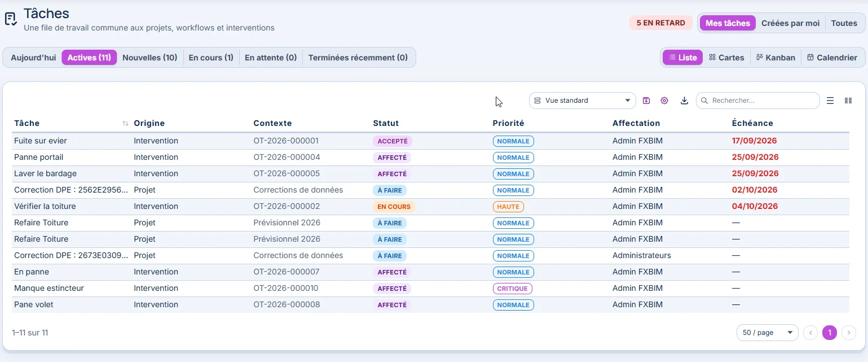Choose the Mes tâches scope
Viewport: 868px width, 362px height.
pos(728,23)
